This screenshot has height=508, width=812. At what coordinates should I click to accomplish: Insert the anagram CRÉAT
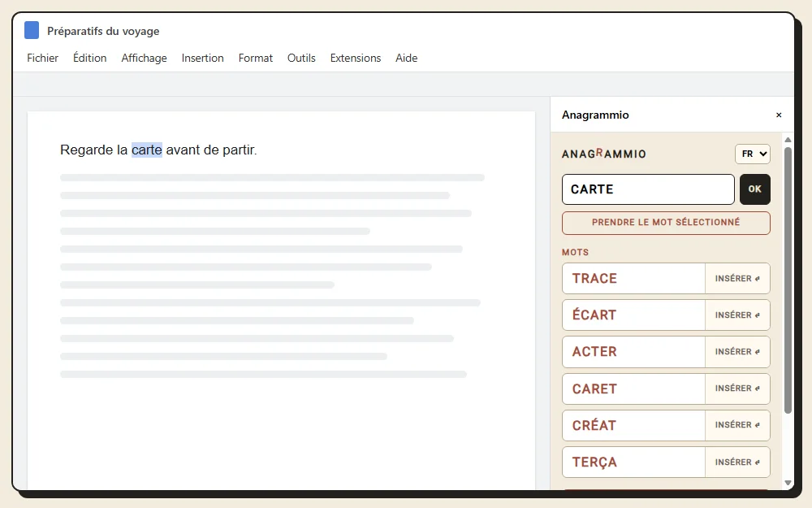click(x=737, y=425)
